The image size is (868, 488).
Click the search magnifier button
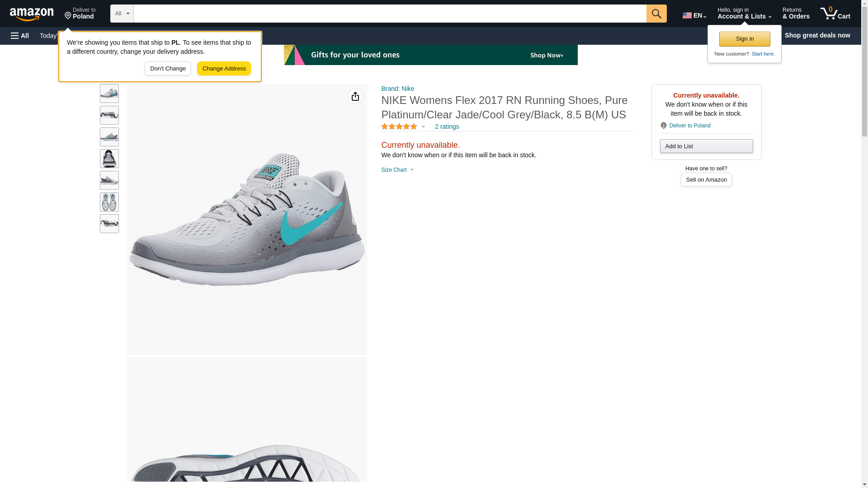[656, 14]
